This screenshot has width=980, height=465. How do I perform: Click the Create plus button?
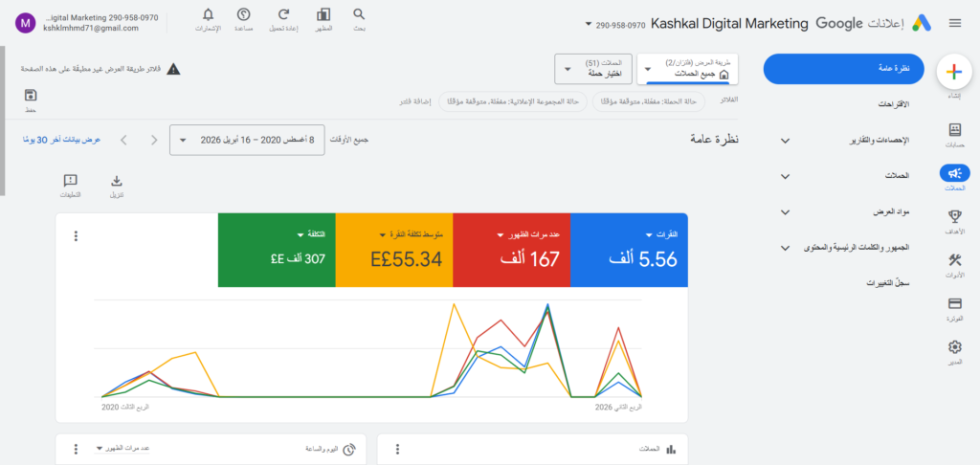(x=953, y=71)
